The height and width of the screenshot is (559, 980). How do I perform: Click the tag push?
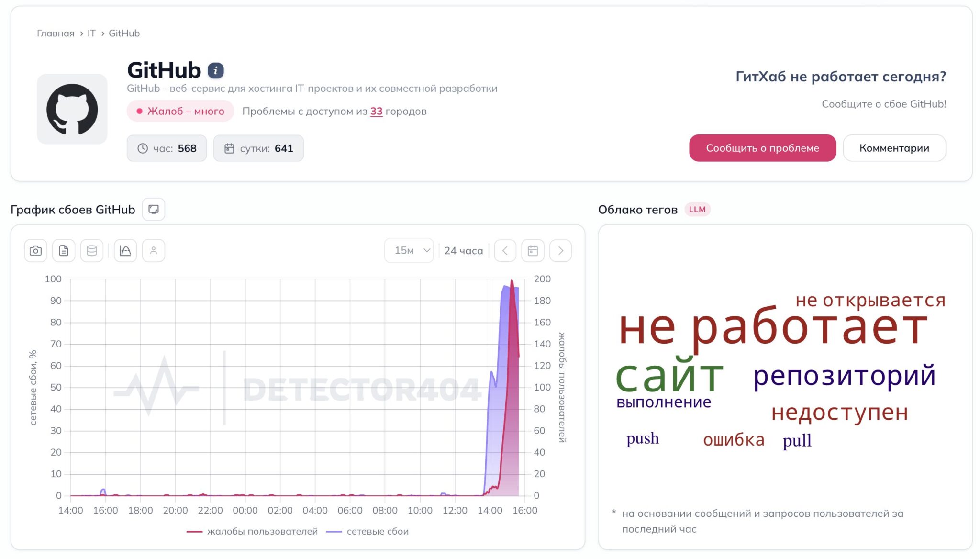643,438
